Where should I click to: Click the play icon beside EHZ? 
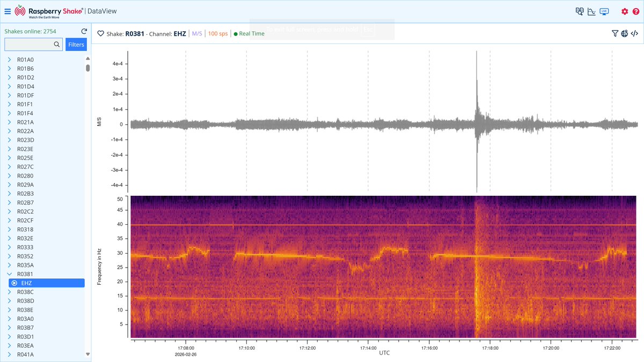(14, 283)
